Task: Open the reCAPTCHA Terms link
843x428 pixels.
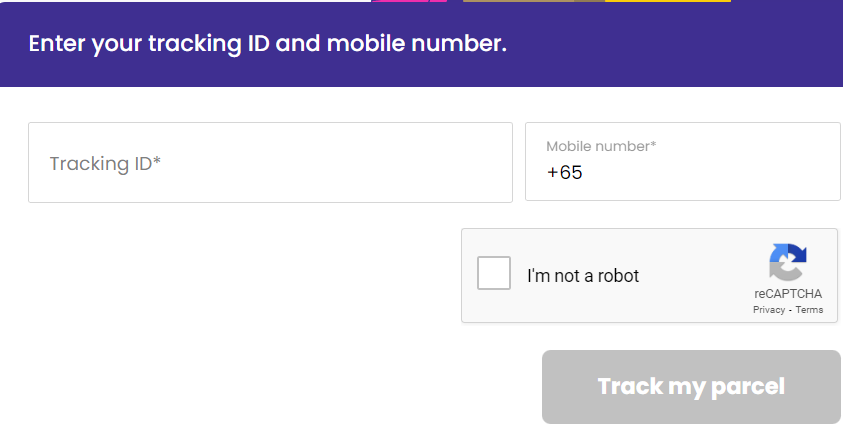Action: (x=809, y=310)
